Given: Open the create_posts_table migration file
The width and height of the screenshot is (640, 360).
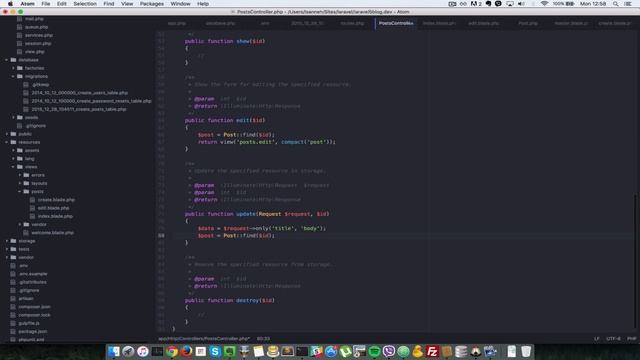Looking at the screenshot, I should [x=79, y=109].
